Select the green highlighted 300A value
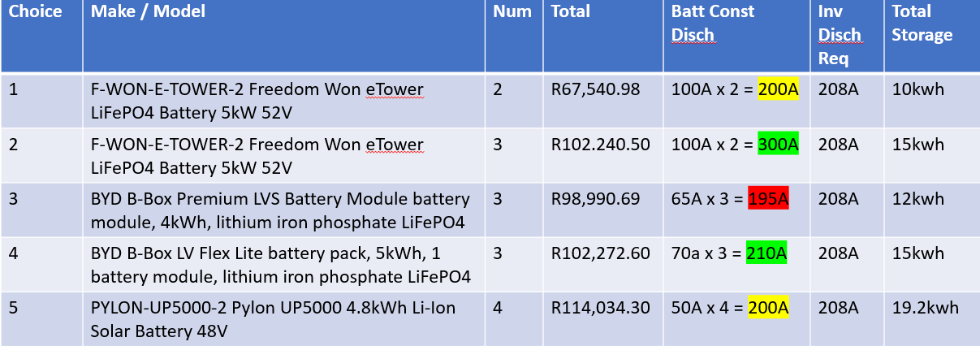This screenshot has width=980, height=346. click(778, 145)
